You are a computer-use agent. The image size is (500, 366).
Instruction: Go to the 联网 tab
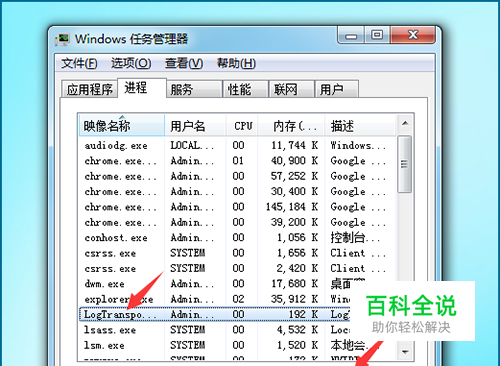tap(292, 89)
